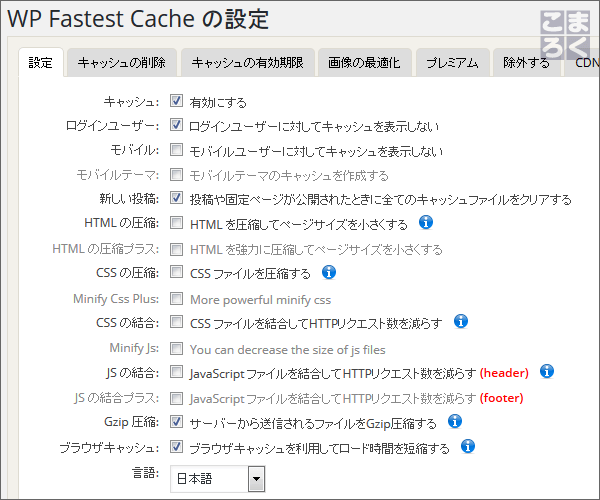
Task: Open the 言語 language dropdown
Action: pos(217,479)
